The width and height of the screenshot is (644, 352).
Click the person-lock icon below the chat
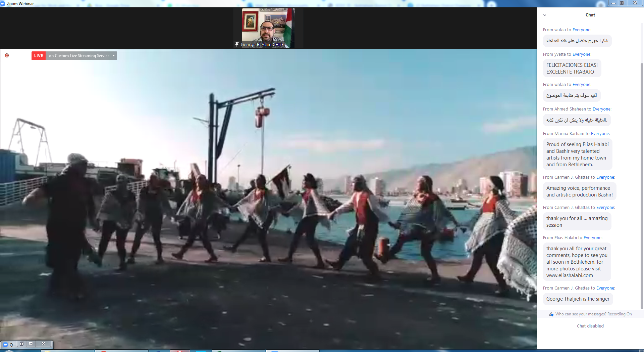551,314
